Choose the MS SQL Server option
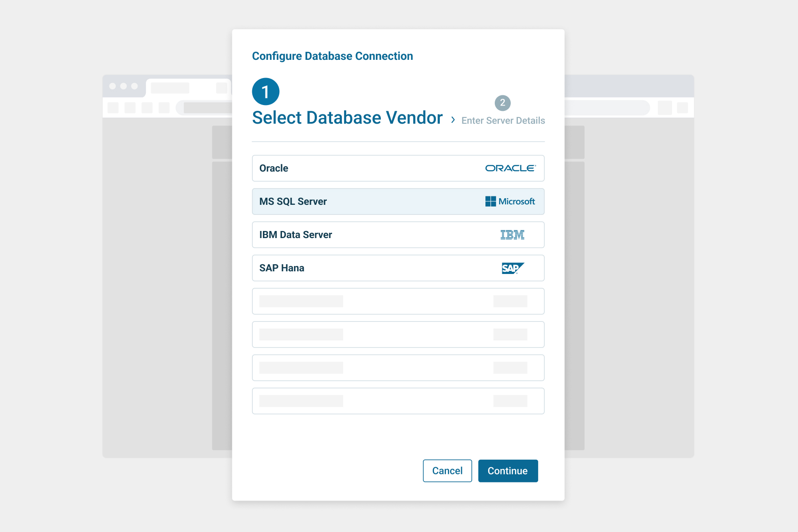 (x=398, y=201)
